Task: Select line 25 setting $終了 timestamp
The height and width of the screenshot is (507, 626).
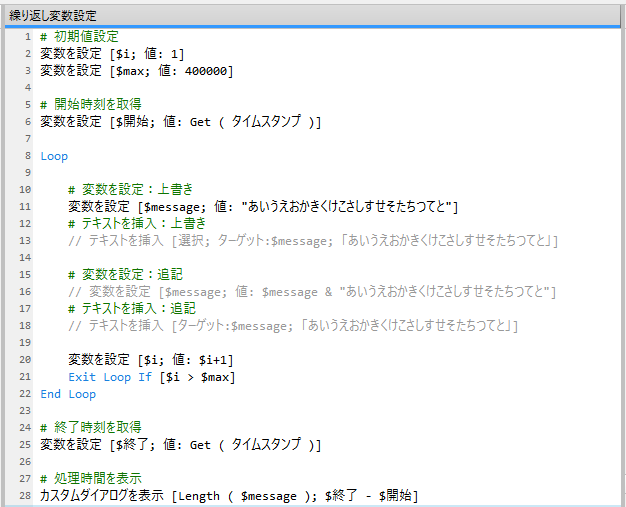Action: click(x=180, y=444)
